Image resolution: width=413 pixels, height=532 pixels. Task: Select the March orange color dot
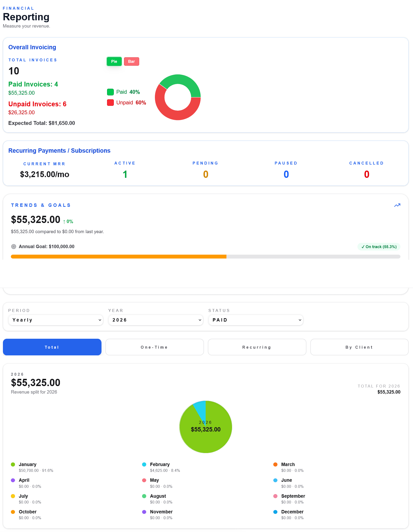pyautogui.click(x=275, y=464)
